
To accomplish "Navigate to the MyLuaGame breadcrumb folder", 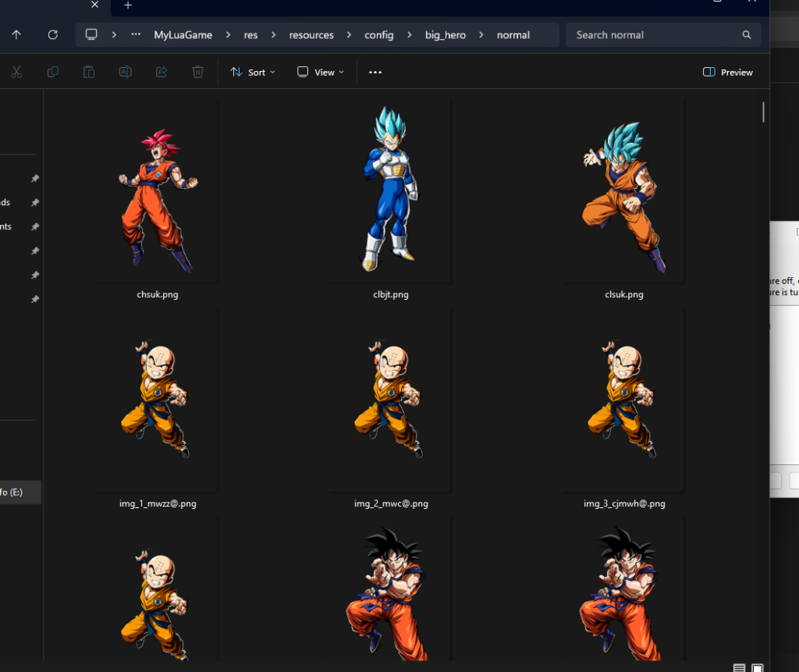I will pos(183,35).
